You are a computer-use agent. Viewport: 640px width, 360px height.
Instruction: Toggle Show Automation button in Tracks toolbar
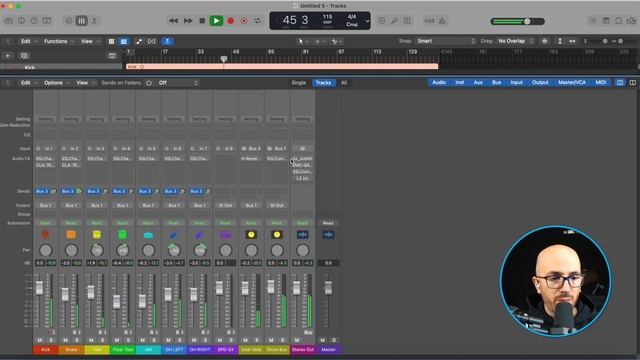(x=139, y=41)
